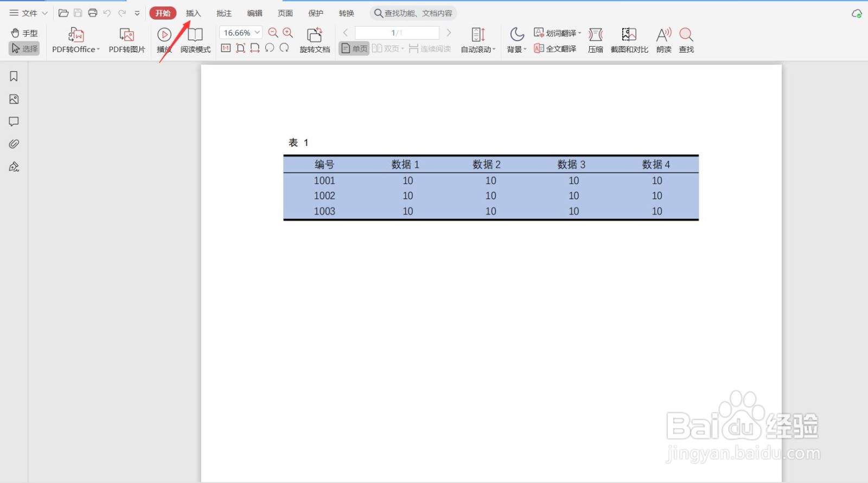The width and height of the screenshot is (868, 483).
Task: Enable 单页 single page view
Action: point(354,49)
